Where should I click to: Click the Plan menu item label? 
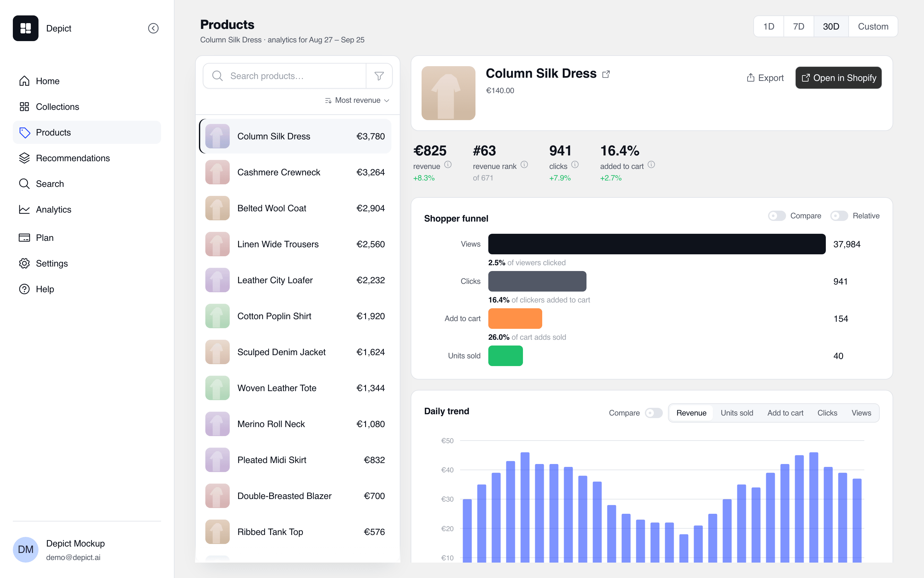point(45,238)
